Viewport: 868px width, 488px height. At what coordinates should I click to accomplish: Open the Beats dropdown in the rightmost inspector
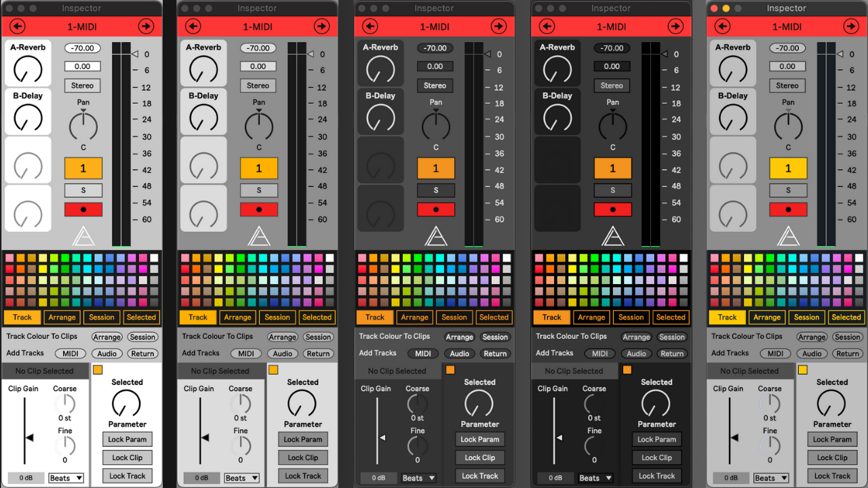coord(770,478)
